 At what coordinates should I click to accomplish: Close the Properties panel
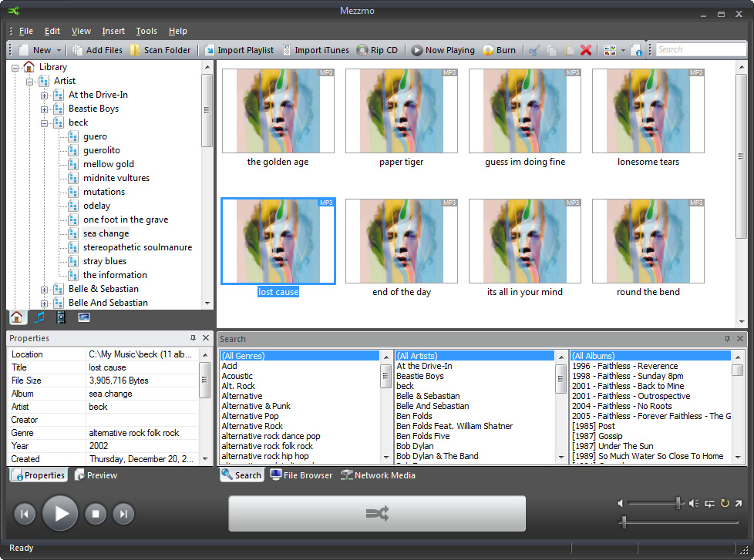[206, 338]
